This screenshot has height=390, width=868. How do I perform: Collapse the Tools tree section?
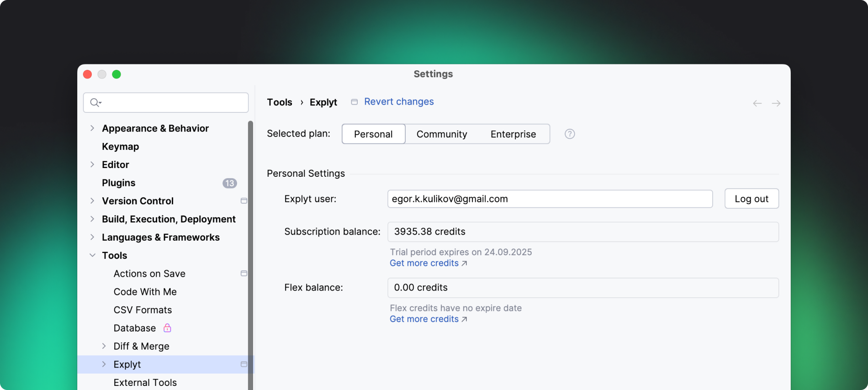[92, 255]
